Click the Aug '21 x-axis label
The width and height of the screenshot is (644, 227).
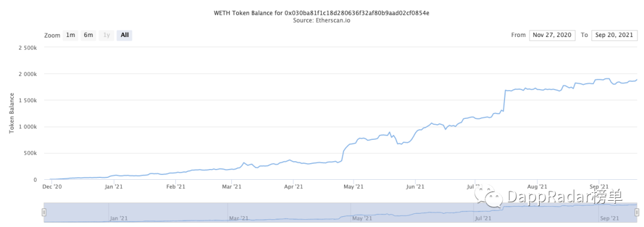[x=537, y=187]
